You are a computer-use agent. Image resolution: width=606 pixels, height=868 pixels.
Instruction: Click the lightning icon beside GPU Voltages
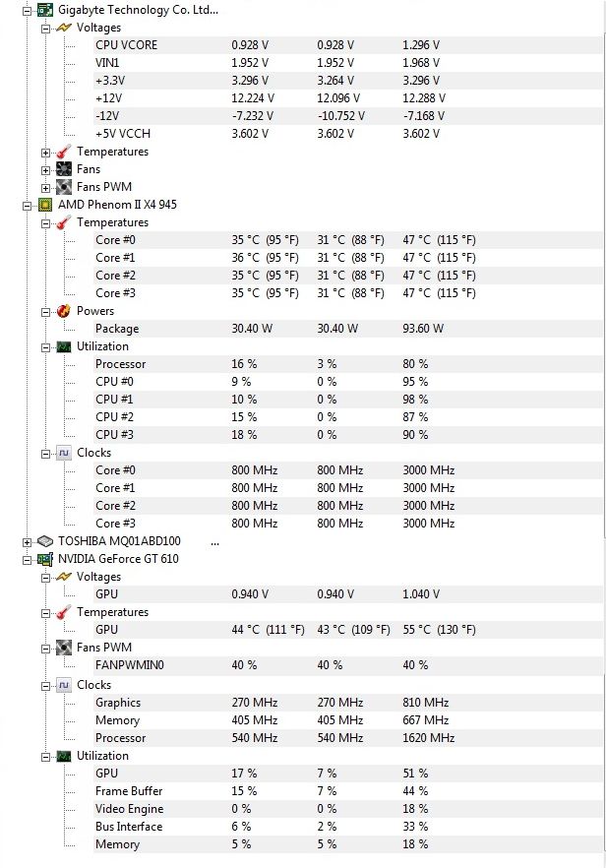(x=64, y=577)
